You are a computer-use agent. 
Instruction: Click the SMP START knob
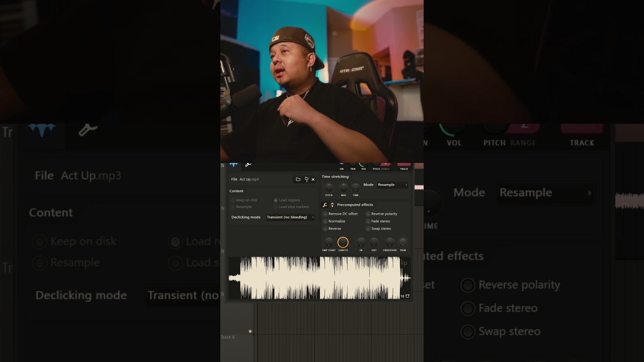329,242
